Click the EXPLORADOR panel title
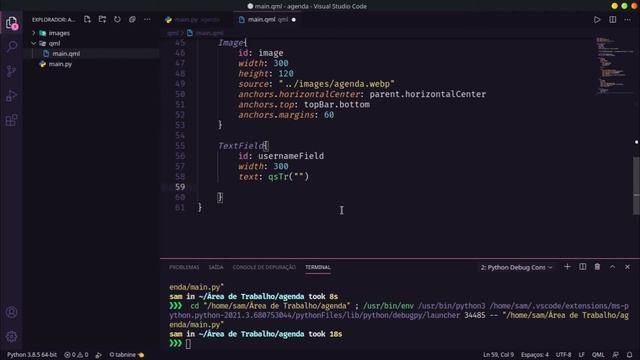This screenshot has height=360, width=640. [x=53, y=20]
